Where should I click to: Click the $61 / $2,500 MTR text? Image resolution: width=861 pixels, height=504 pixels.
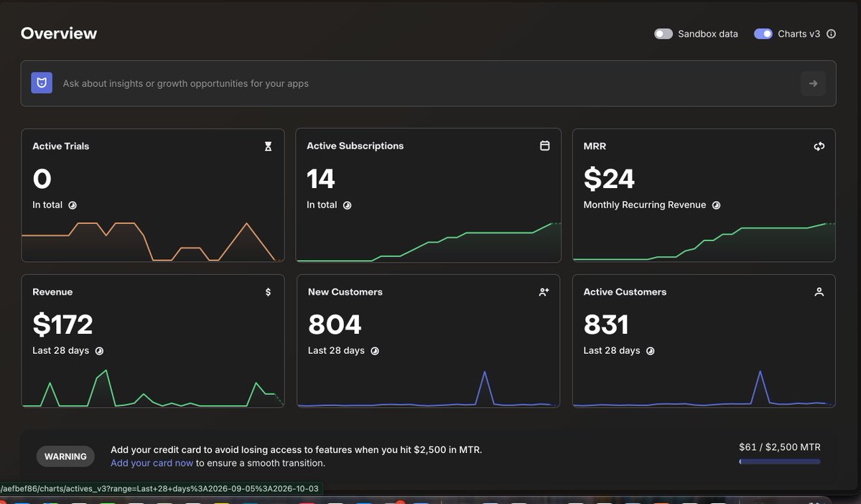tap(780, 447)
